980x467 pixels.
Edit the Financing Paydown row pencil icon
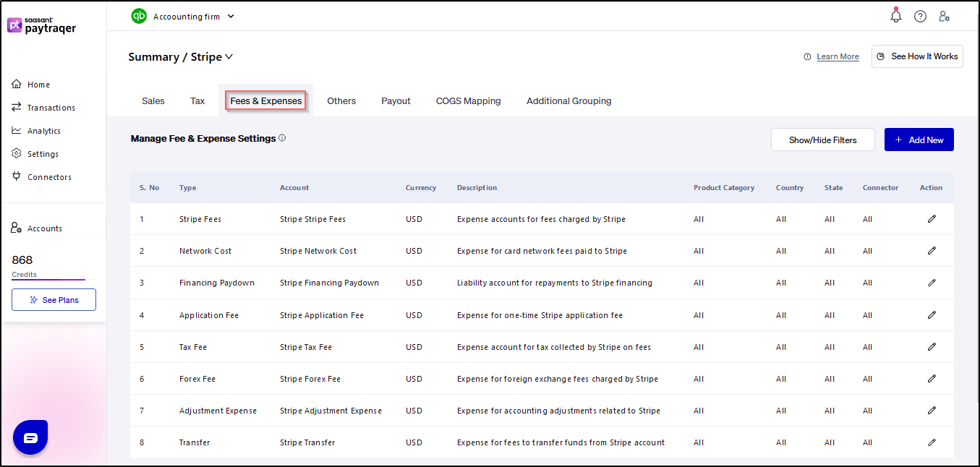coord(932,282)
